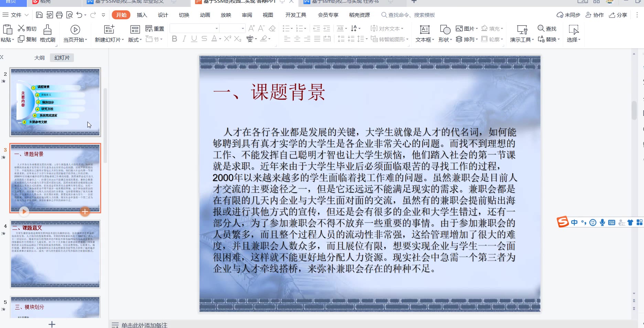Click the 转智能图形 smart graphic icon
Screen dimensions: 644x328
374,39
